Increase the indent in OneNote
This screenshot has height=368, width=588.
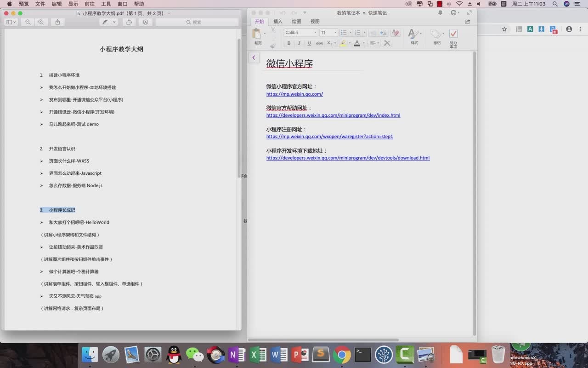pyautogui.click(x=383, y=33)
